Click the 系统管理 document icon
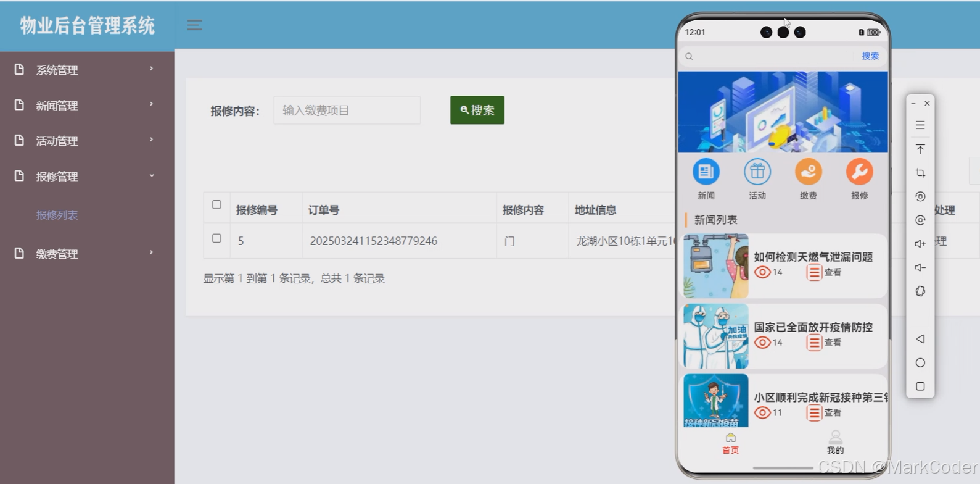 (19, 69)
